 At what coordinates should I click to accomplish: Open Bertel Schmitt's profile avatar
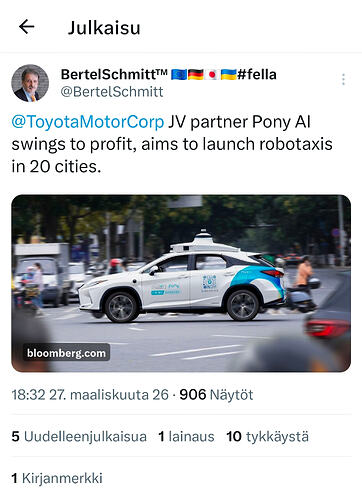(30, 83)
